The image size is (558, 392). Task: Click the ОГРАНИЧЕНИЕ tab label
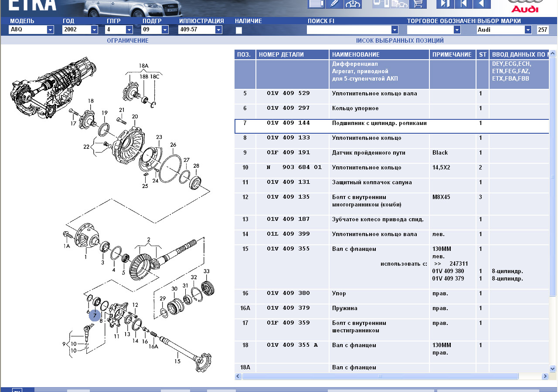[128, 41]
